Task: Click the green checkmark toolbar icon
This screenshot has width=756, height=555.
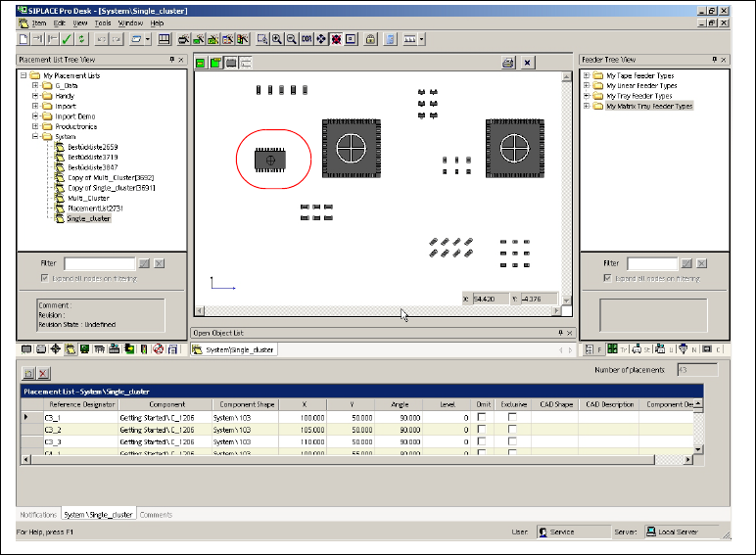Action: (x=67, y=39)
